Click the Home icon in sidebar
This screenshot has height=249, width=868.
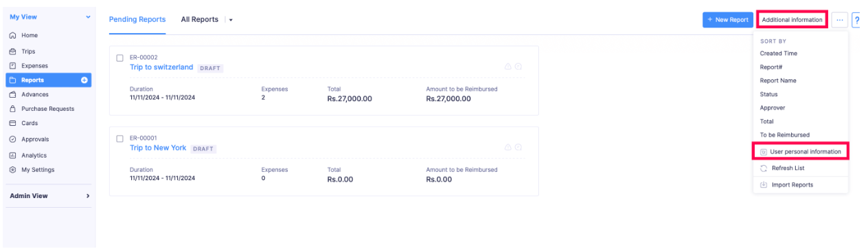12,35
